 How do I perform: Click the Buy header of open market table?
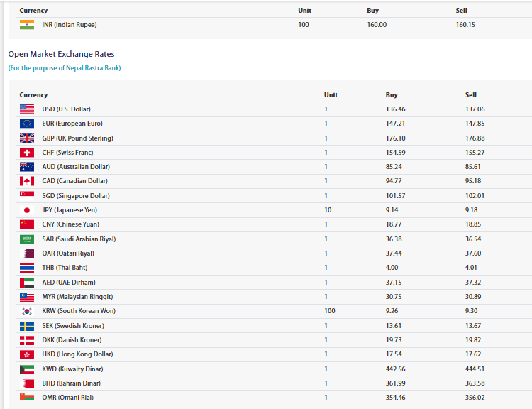pos(392,95)
